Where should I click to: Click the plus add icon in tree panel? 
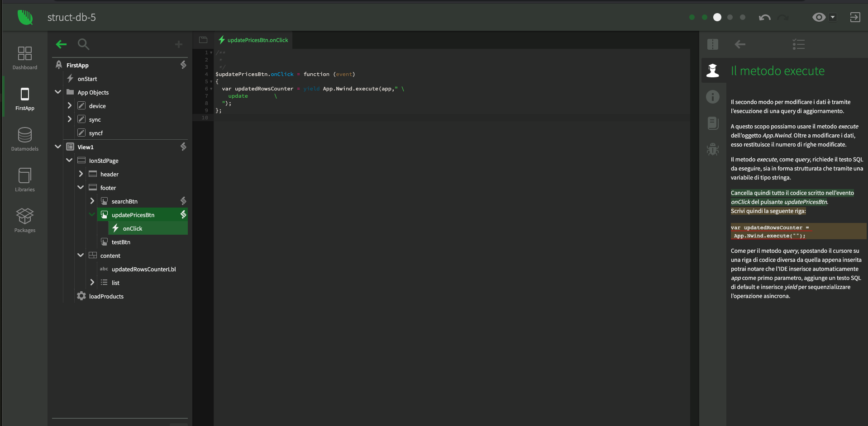click(179, 44)
